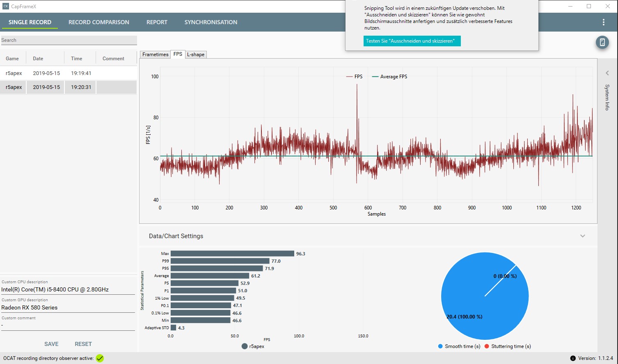Click the Comment column header

113,59
